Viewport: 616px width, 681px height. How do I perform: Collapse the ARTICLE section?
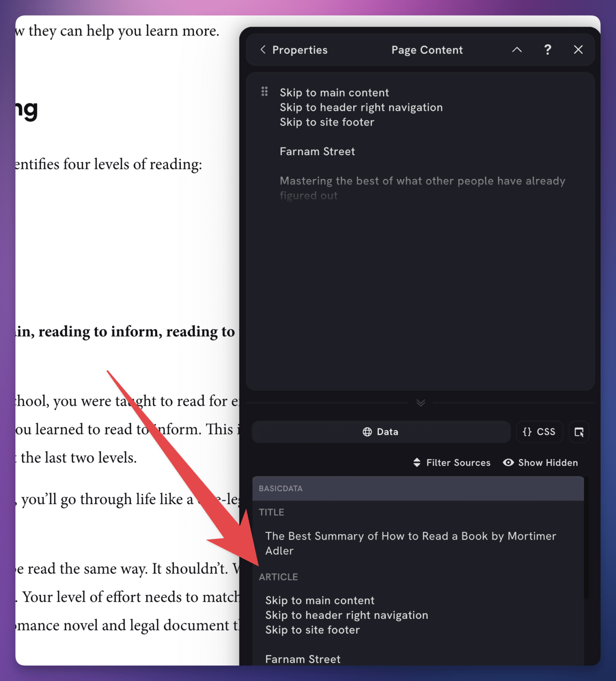(278, 577)
